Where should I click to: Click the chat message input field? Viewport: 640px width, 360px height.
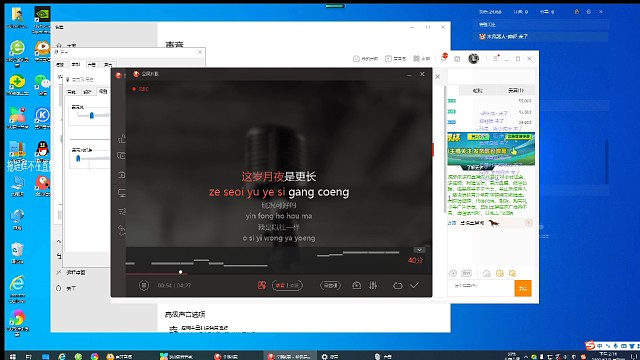(480, 288)
